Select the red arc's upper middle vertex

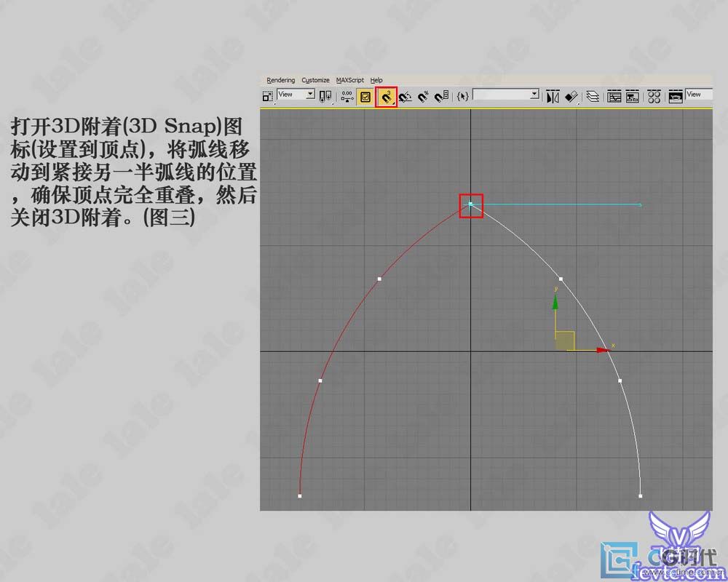pyautogui.click(x=379, y=279)
